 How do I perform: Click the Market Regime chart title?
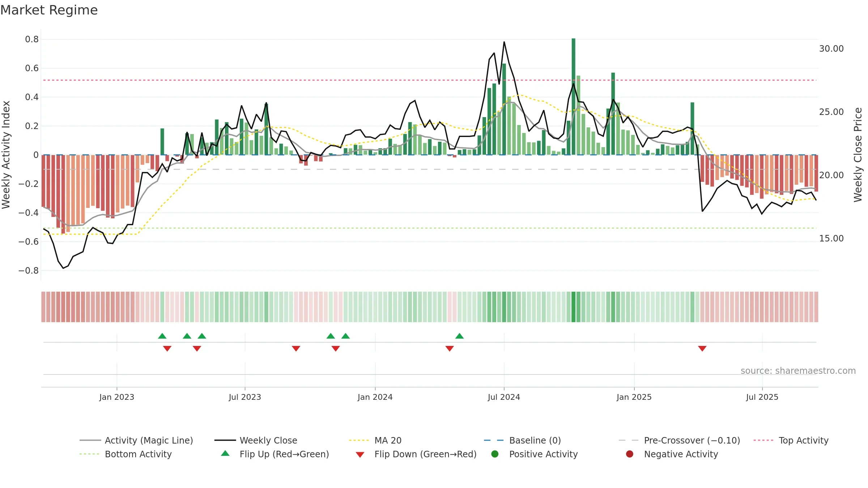[x=49, y=10]
